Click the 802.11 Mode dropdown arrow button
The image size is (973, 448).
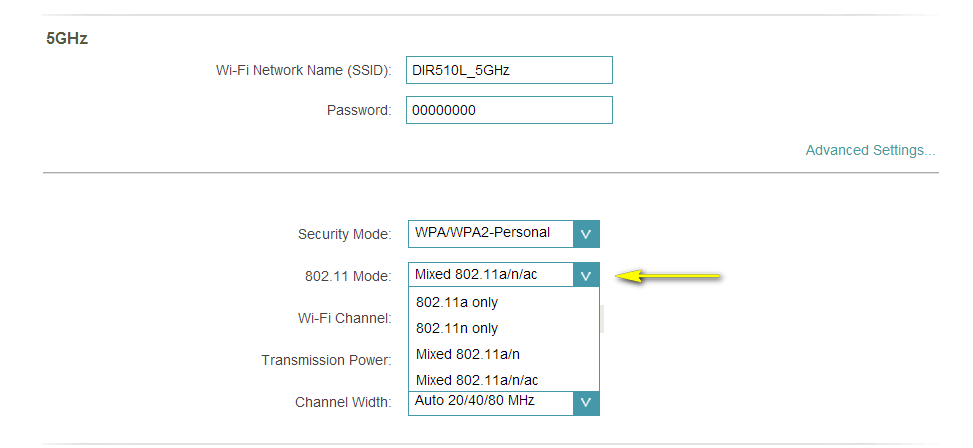[x=586, y=275]
